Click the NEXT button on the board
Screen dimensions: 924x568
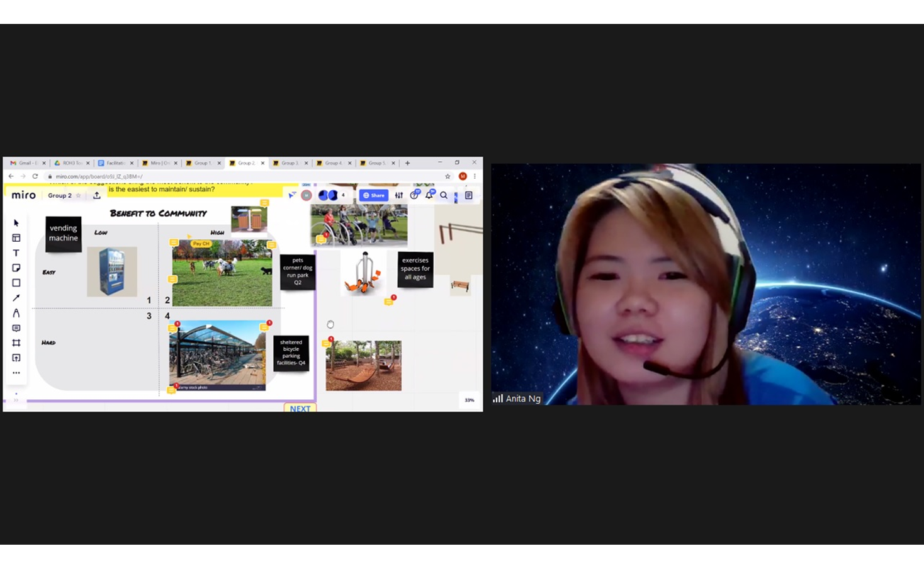pyautogui.click(x=300, y=408)
